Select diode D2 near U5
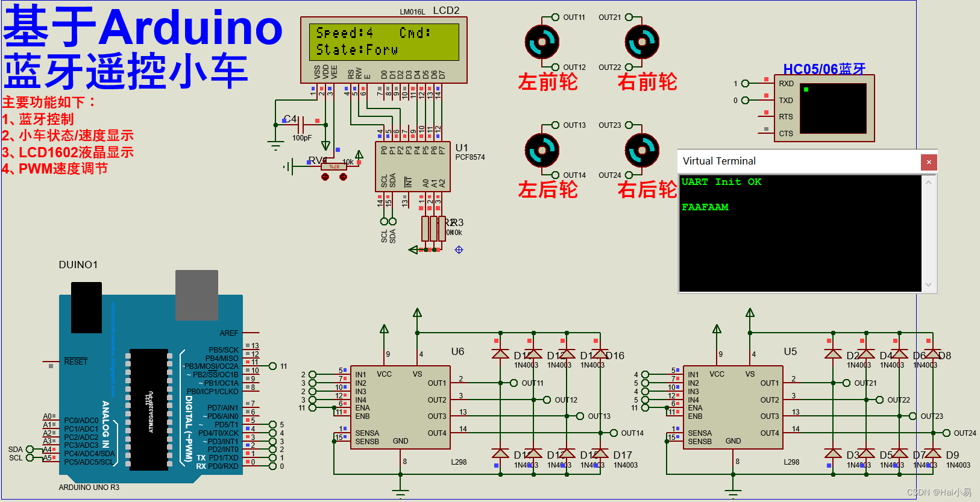The width and height of the screenshot is (980, 502). [833, 354]
